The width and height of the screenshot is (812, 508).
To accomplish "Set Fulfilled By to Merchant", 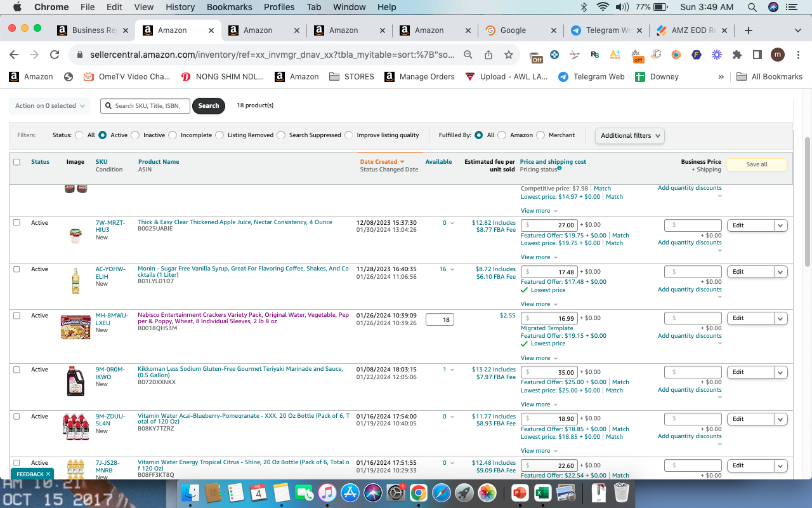I will click(540, 135).
